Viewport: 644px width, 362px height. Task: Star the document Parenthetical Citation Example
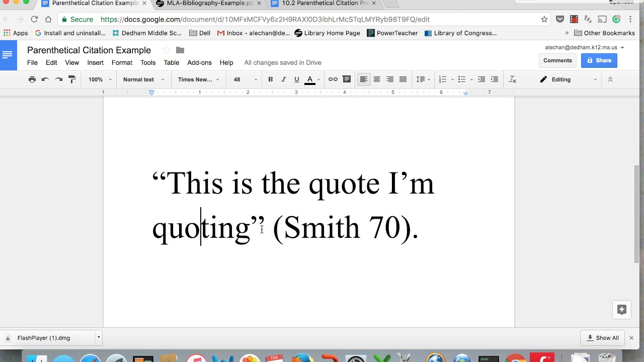[x=166, y=50]
